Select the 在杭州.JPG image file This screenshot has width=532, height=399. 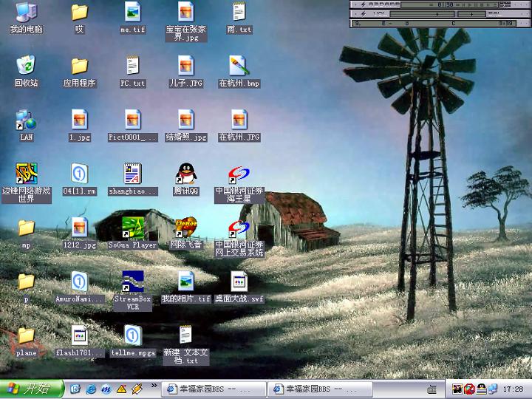[x=239, y=126]
